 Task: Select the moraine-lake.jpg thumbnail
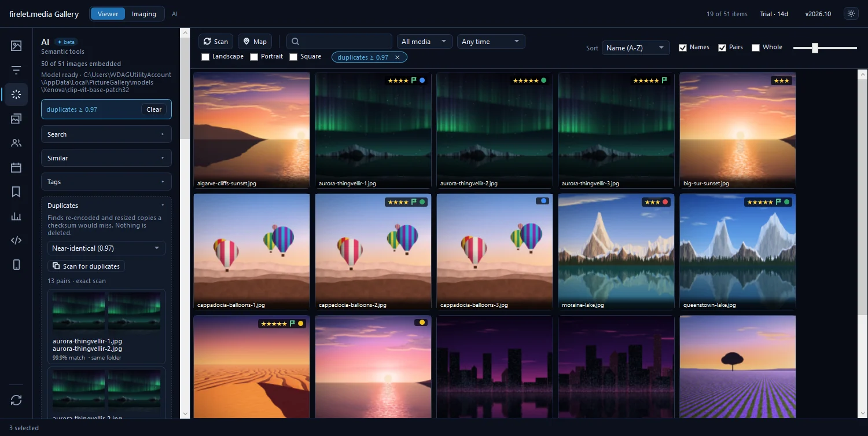pos(616,252)
